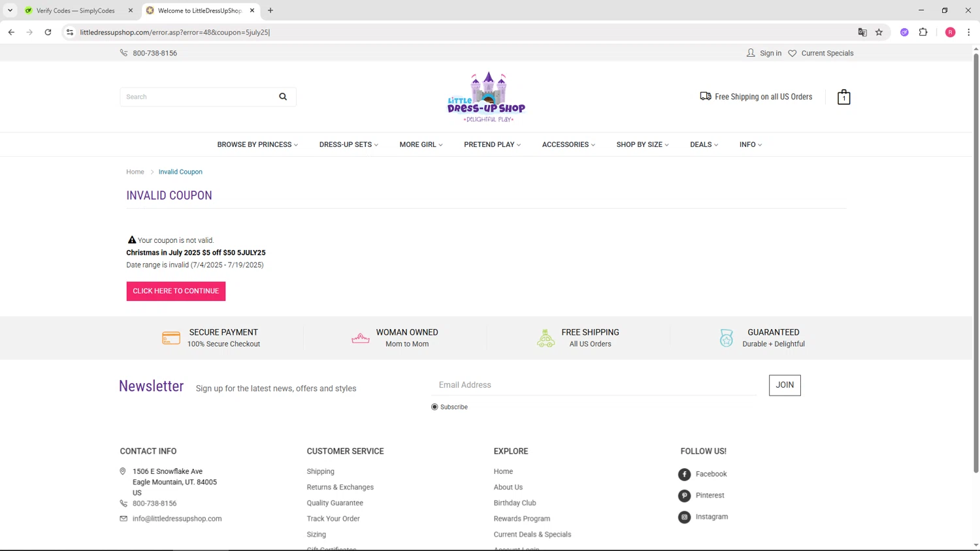Click the tab search dropdown arrow
The image size is (980, 551).
[x=10, y=10]
